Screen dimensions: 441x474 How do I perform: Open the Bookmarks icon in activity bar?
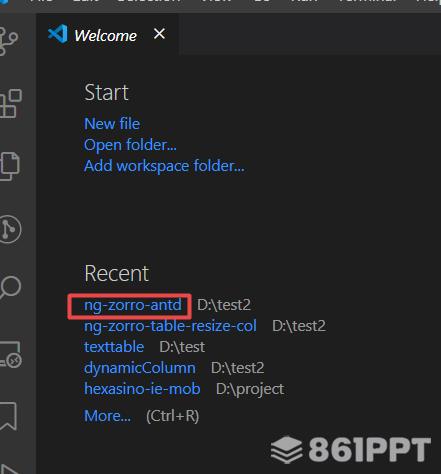8,416
